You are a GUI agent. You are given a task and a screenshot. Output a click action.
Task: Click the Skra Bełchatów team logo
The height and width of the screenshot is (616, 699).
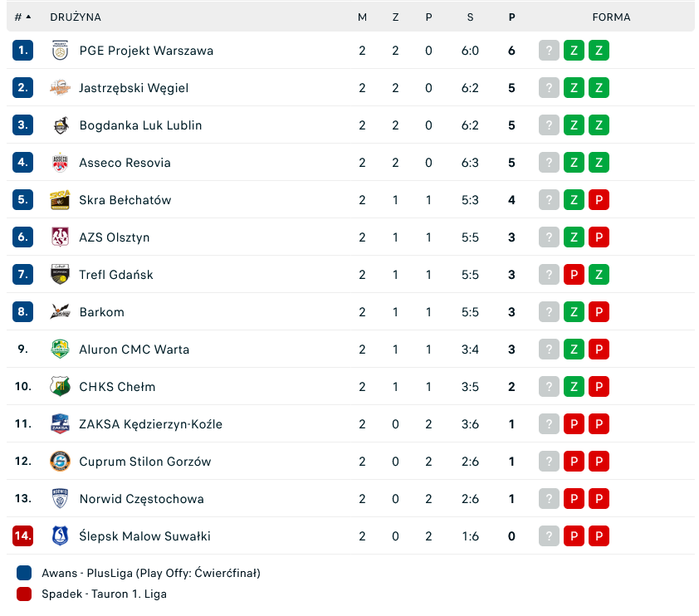60,200
